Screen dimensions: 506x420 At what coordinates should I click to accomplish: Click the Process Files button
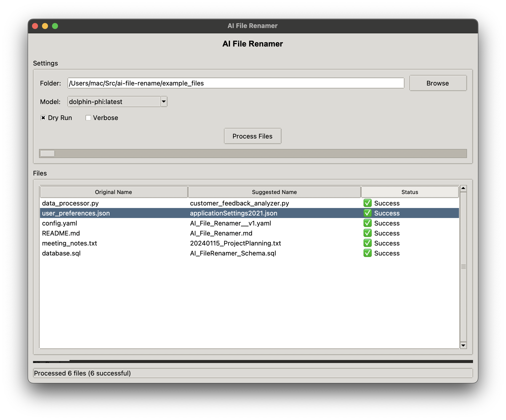[252, 136]
